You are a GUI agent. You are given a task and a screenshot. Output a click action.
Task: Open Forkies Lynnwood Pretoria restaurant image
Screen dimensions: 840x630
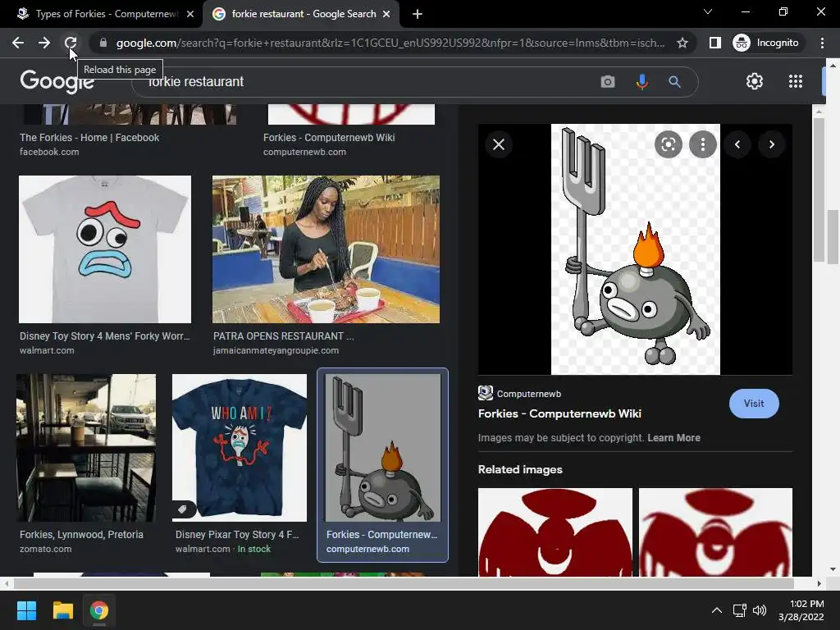86,448
